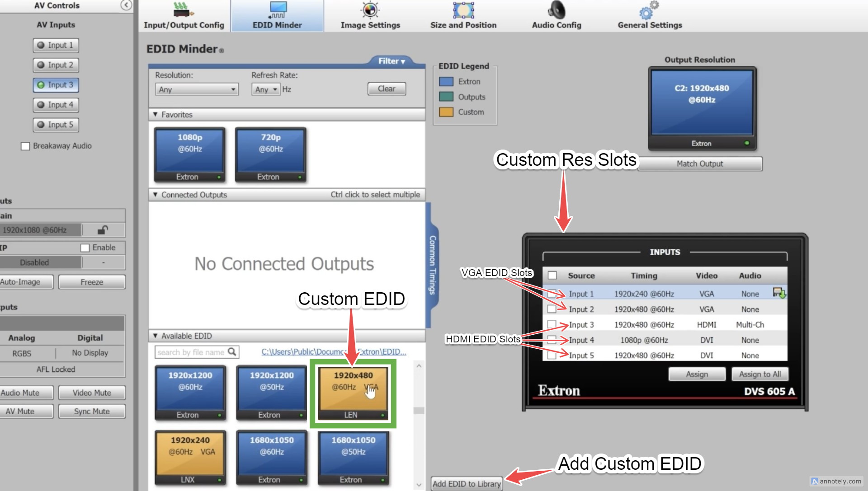Collapse the Favorites section
The height and width of the screenshot is (491, 868).
click(156, 115)
